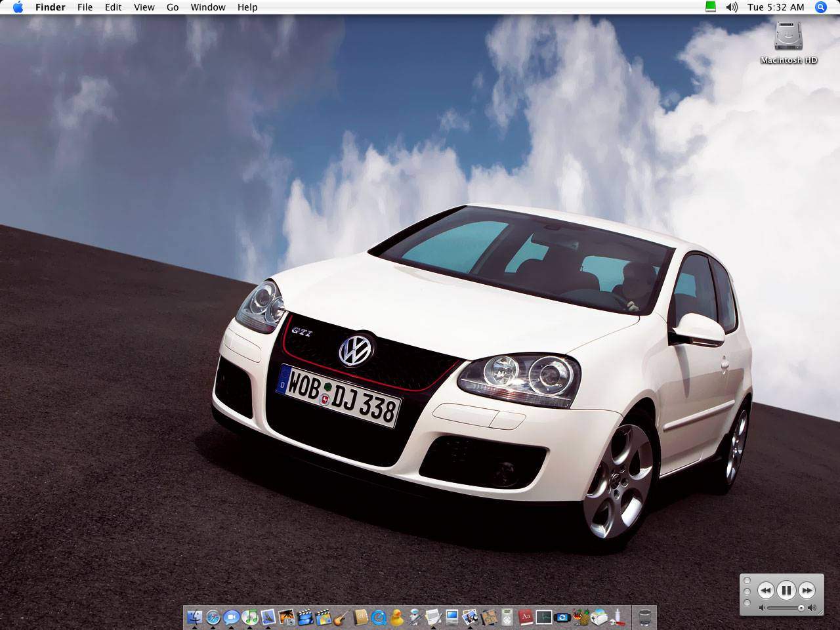Open QuickTime Player from the Dock
840x630 pixels.
click(x=379, y=617)
